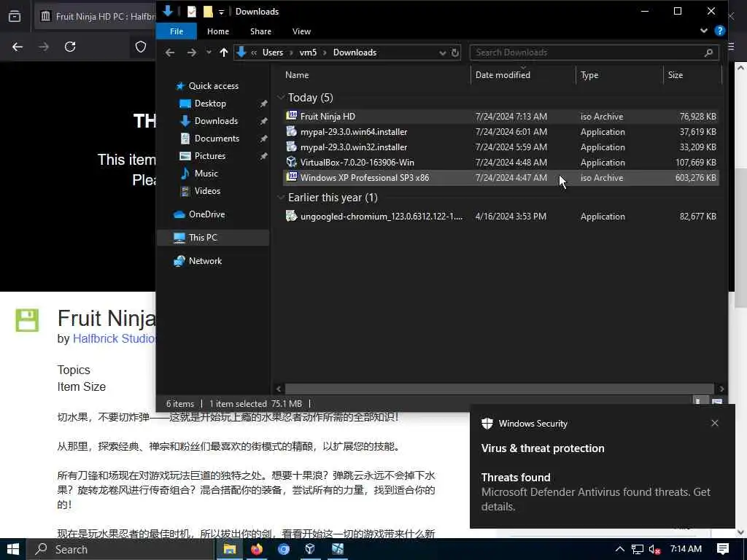Viewport: 747px width, 560px height.
Task: Click the mypal win64 installer file icon
Action: pyautogui.click(x=292, y=131)
